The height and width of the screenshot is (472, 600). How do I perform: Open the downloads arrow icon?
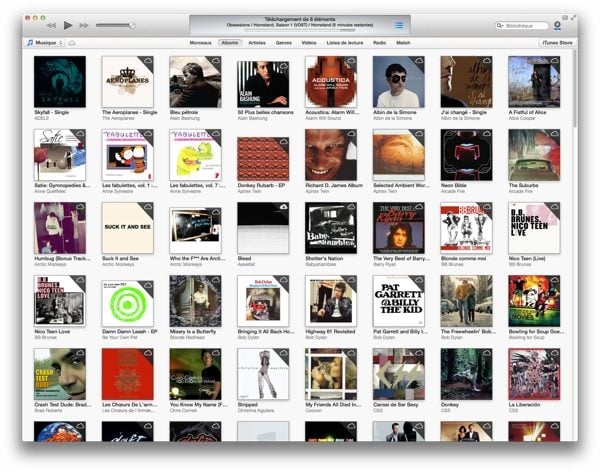tap(557, 25)
